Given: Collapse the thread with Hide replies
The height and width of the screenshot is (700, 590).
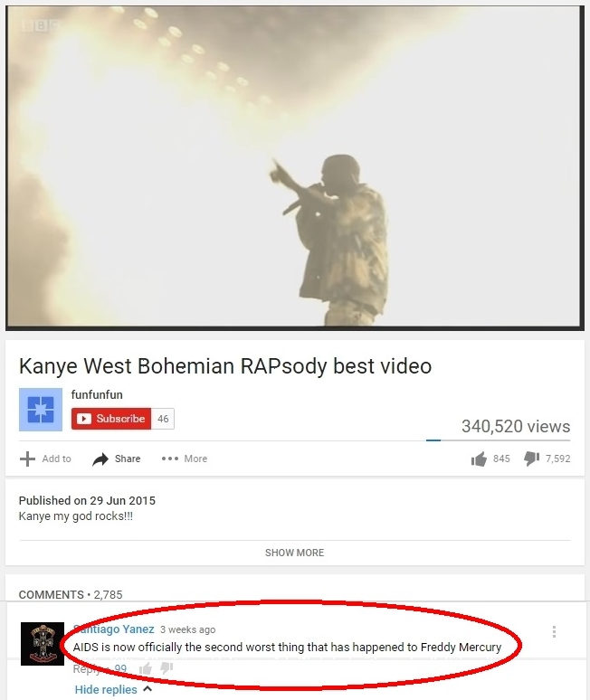Looking at the screenshot, I should click(113, 690).
